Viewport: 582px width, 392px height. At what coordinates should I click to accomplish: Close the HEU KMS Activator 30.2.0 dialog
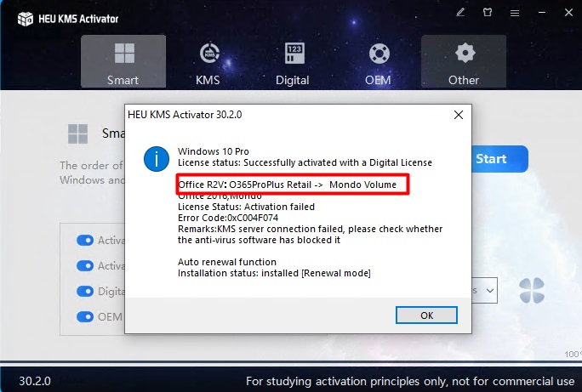click(x=459, y=115)
